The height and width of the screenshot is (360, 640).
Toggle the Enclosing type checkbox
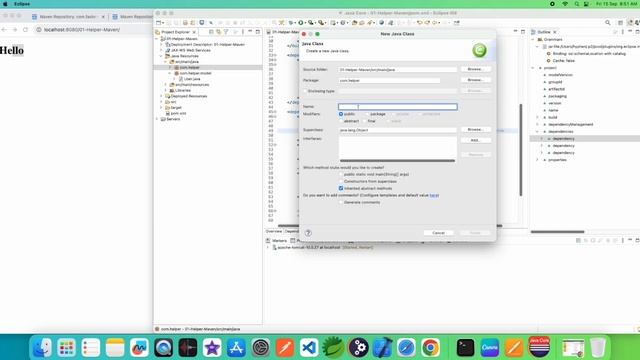pos(305,91)
